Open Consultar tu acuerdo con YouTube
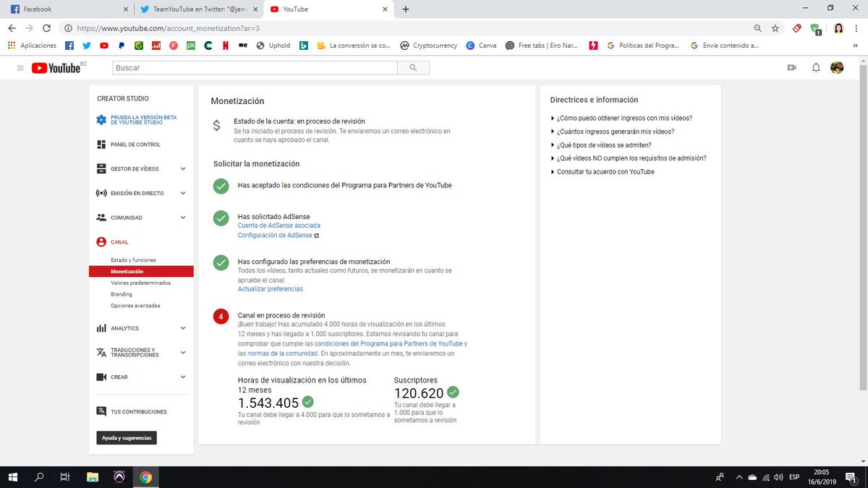 coord(605,172)
